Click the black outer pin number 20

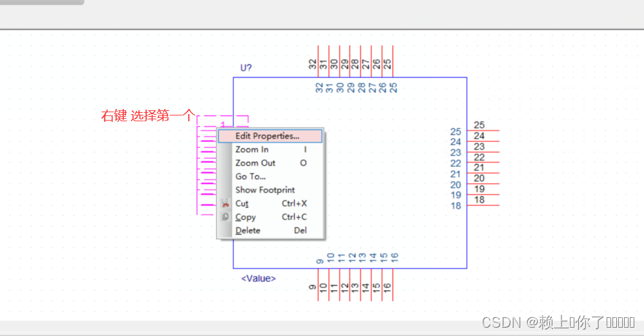point(479,178)
